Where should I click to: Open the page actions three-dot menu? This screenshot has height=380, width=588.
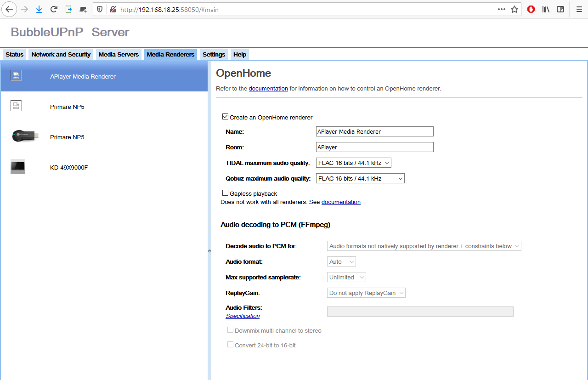[x=501, y=9]
